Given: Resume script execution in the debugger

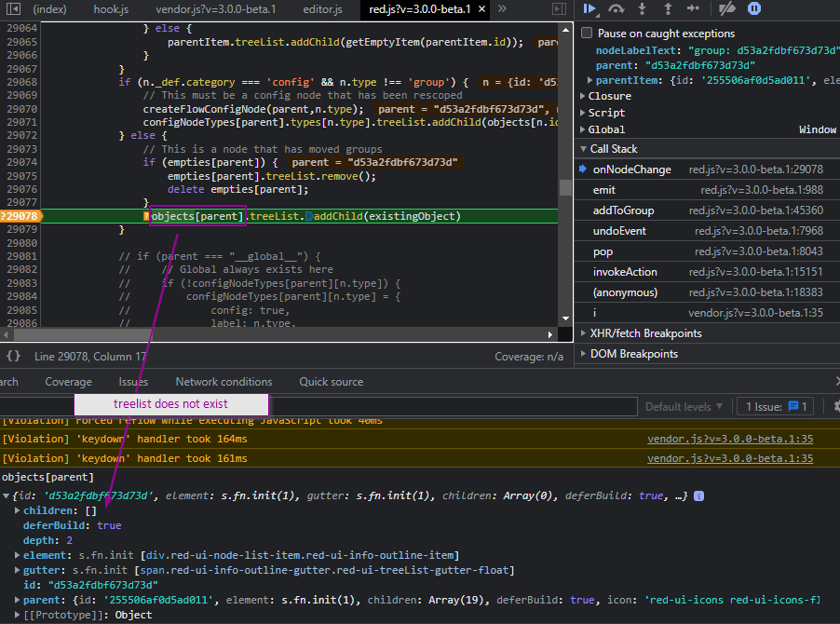Looking at the screenshot, I should tap(589, 9).
